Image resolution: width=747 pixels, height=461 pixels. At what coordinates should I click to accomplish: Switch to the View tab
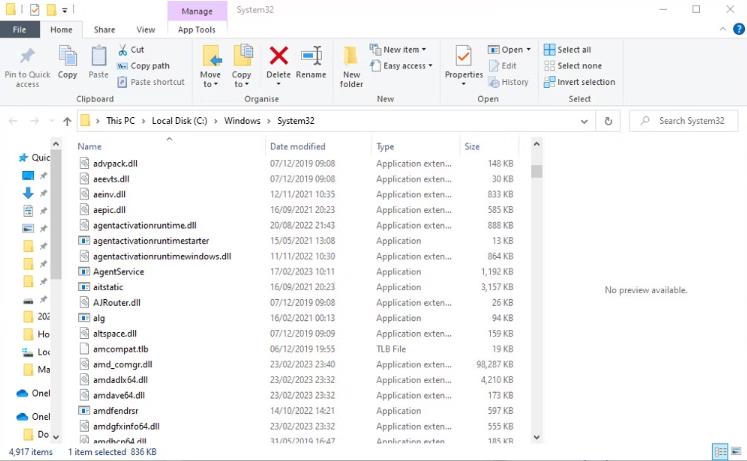click(x=146, y=30)
